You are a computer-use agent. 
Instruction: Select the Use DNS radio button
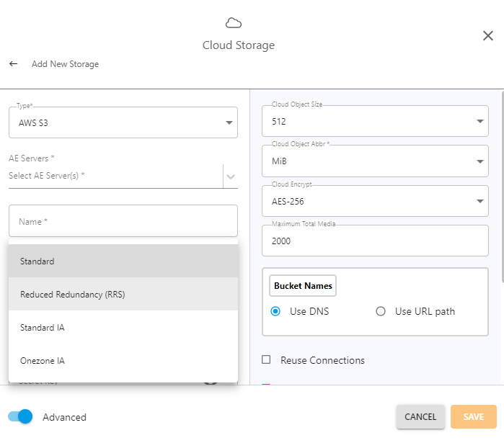pos(275,312)
